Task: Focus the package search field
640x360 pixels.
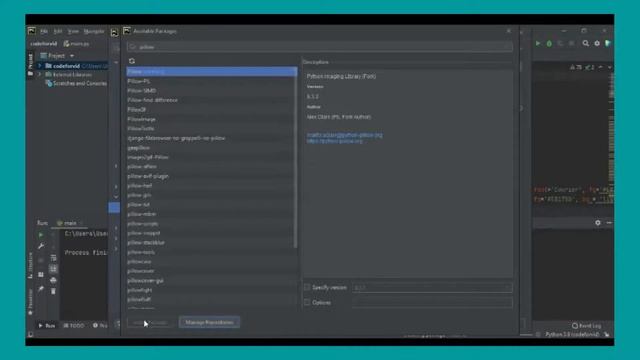Action: 320,47
